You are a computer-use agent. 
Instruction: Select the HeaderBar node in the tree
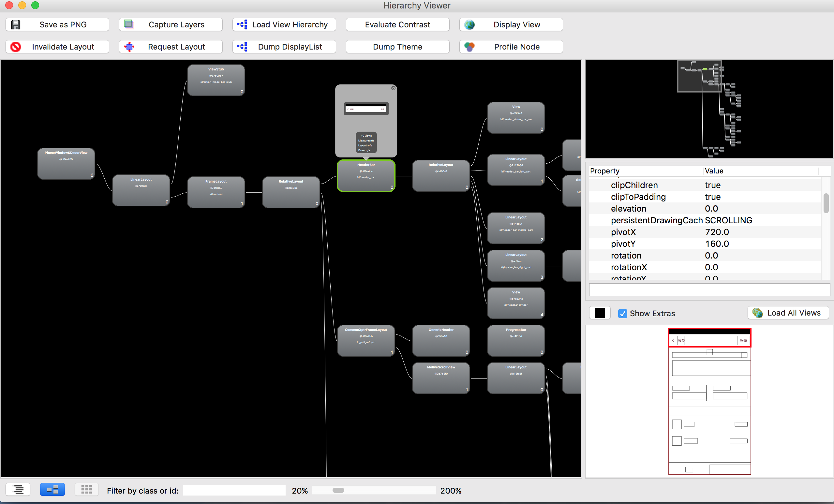coord(366,175)
